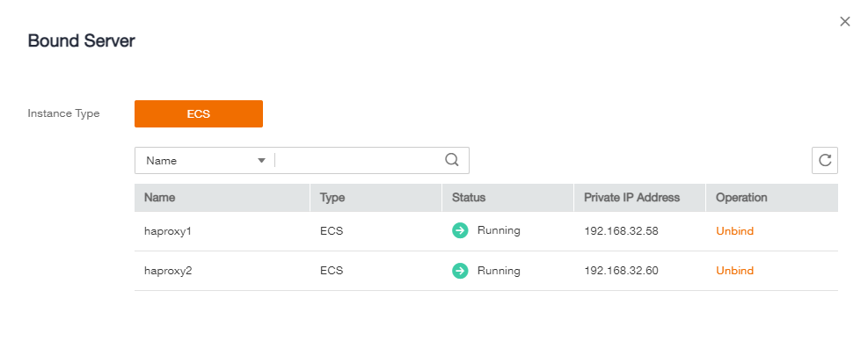Click the Name column header

point(159,198)
